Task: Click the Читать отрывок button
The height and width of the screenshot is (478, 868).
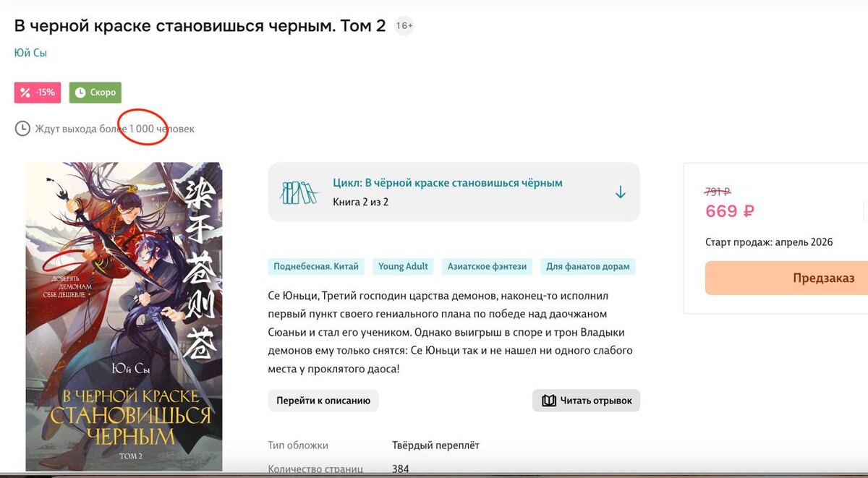Action: click(x=587, y=401)
